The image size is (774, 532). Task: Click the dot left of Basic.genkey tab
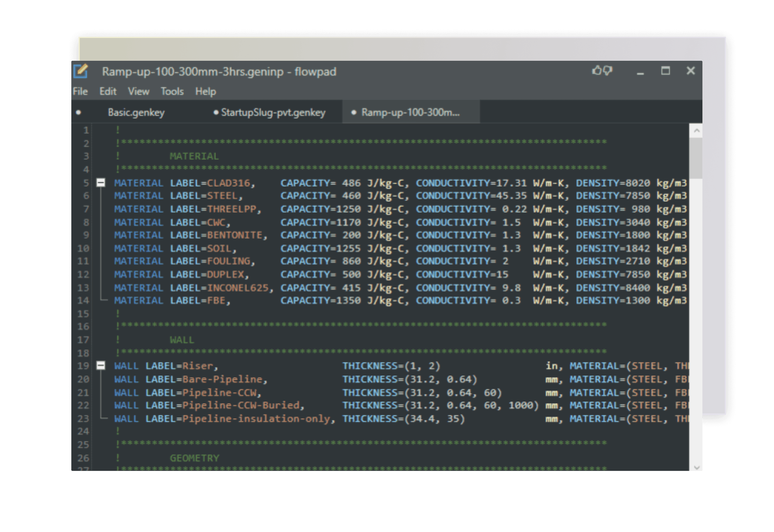pyautogui.click(x=79, y=113)
